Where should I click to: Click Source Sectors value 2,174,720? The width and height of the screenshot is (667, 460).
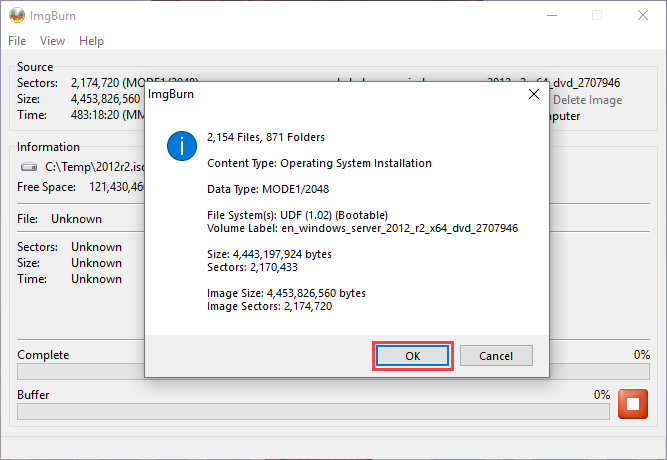coord(95,83)
